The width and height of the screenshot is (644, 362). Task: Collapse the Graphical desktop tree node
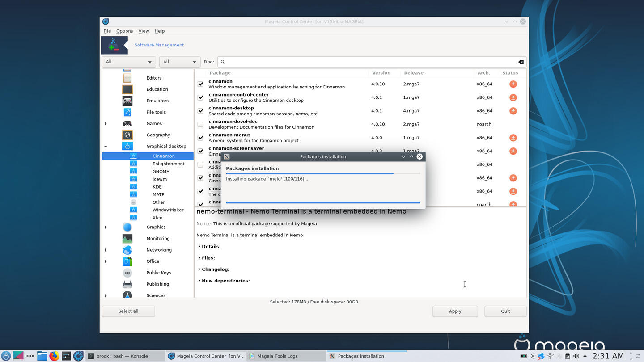click(106, 147)
